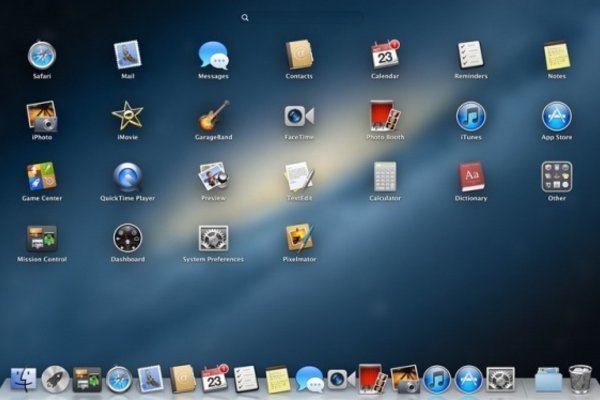Open Reminders checklist in the Dock
This screenshot has height=400, width=600.
click(x=246, y=379)
